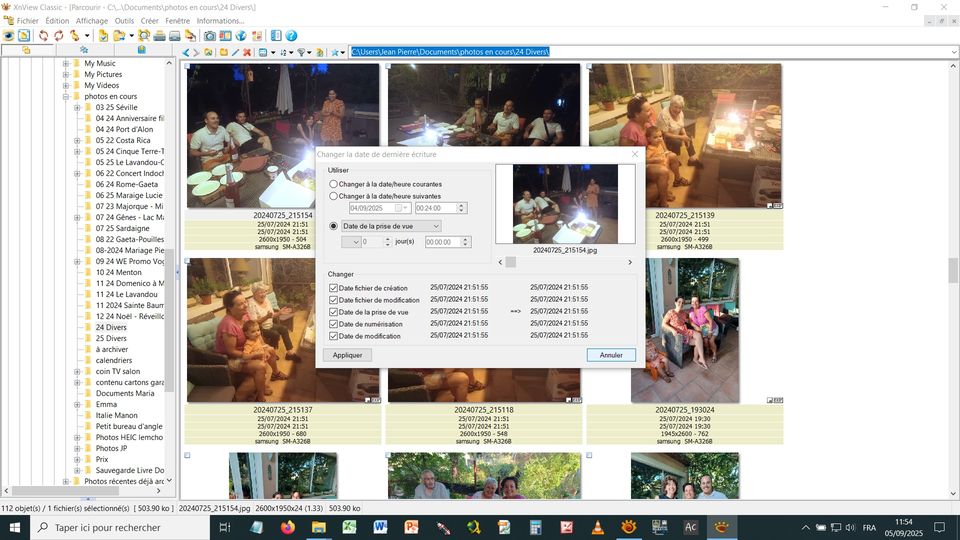This screenshot has height=540, width=960.
Task: Expand the 'Emma' folder node
Action: click(77, 404)
